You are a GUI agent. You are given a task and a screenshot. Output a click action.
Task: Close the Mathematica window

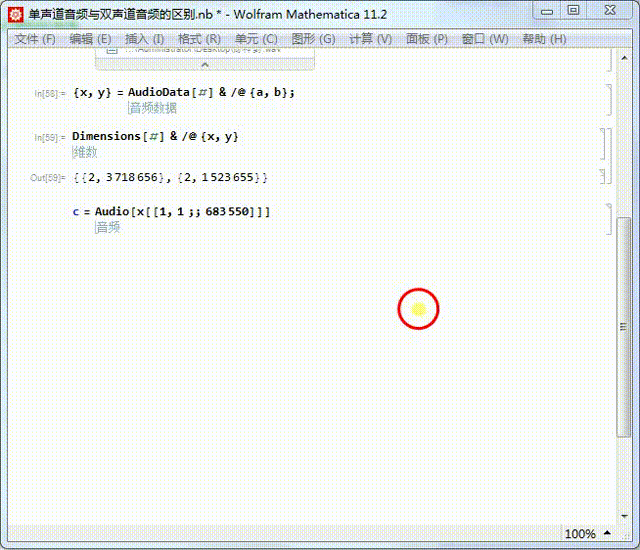pyautogui.click(x=610, y=11)
